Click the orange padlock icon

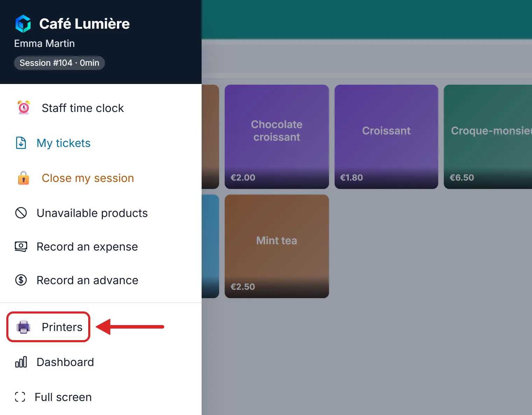[23, 178]
